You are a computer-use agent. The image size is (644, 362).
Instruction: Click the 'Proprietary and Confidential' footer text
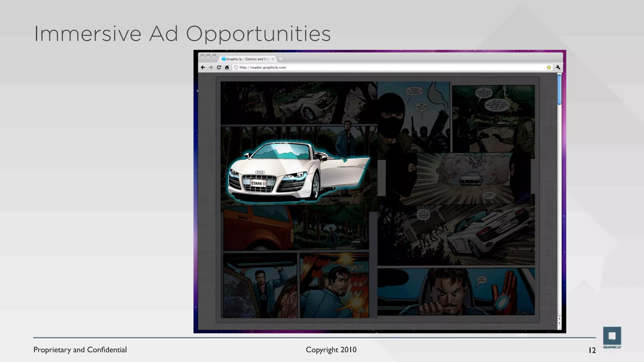pyautogui.click(x=80, y=350)
